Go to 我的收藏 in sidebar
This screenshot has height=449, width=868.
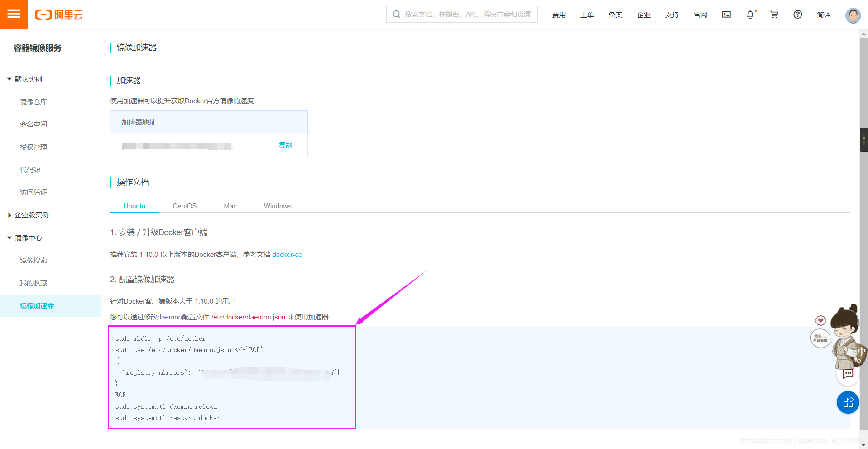[x=34, y=283]
